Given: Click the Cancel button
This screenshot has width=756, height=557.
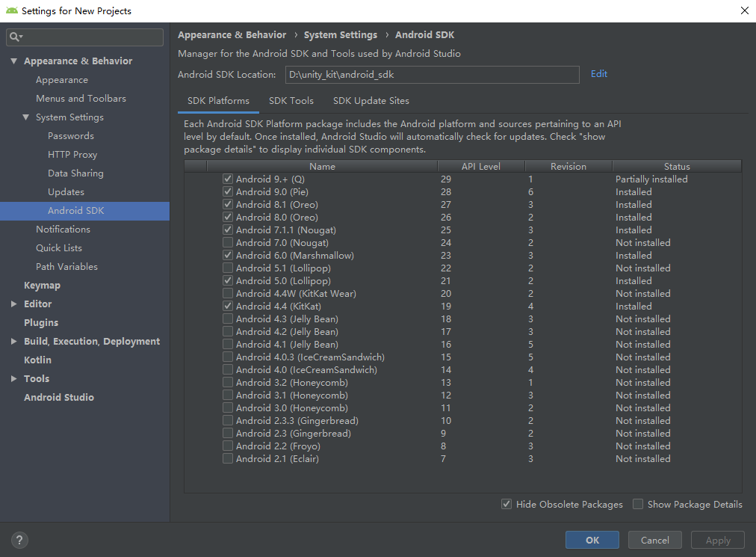Looking at the screenshot, I should point(654,540).
